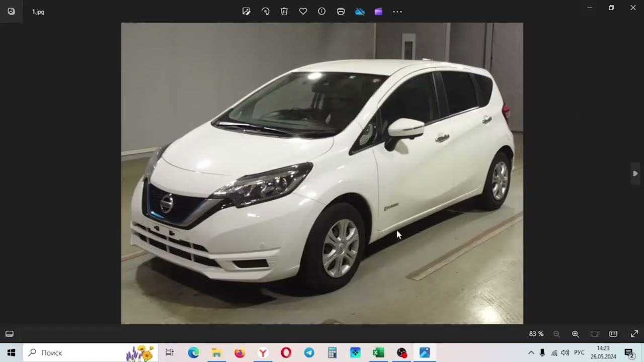Open the teal dice-patterned app on the taskbar
Screen dimensions: 644x362
point(355,352)
